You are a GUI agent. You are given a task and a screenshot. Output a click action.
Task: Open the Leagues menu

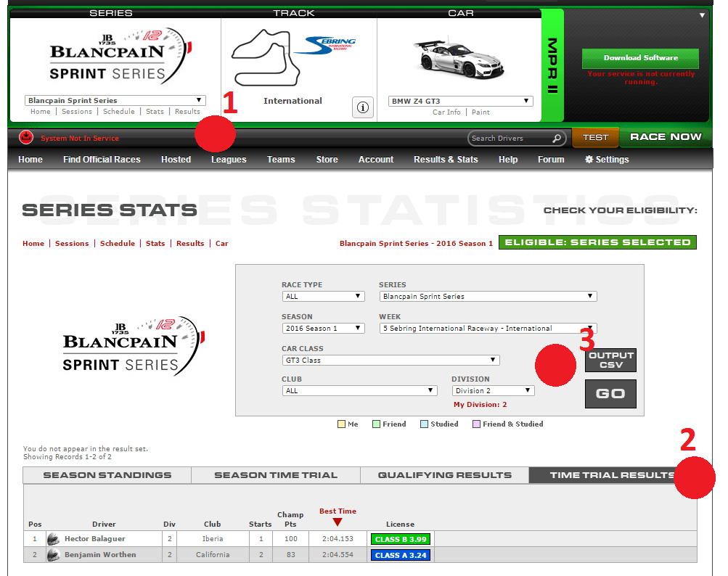[x=229, y=159]
